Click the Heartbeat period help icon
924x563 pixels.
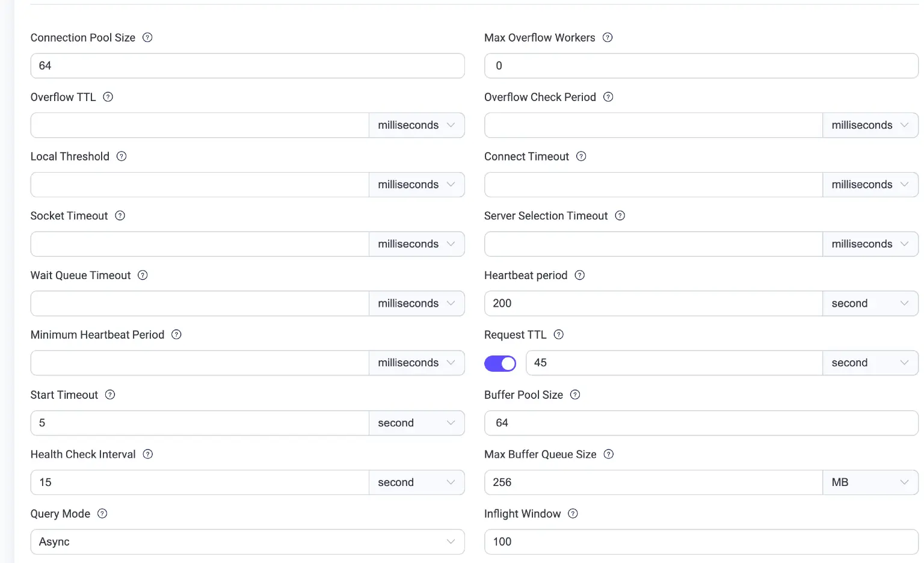coord(580,275)
